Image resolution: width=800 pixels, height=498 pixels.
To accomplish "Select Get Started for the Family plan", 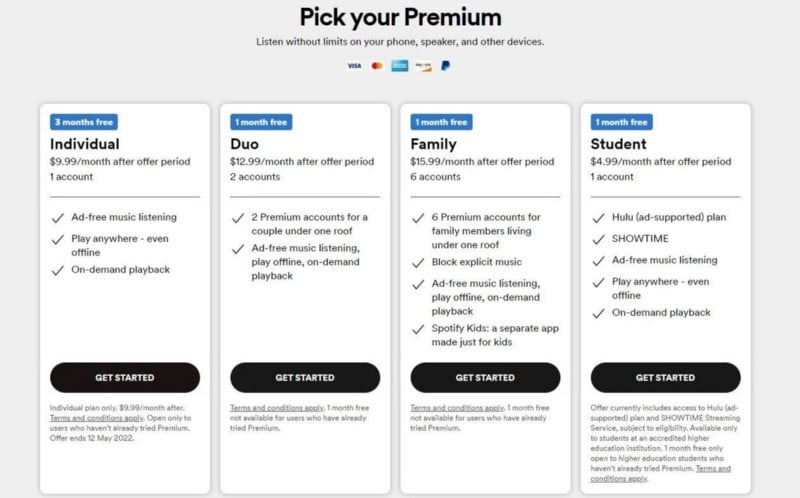I will (485, 378).
